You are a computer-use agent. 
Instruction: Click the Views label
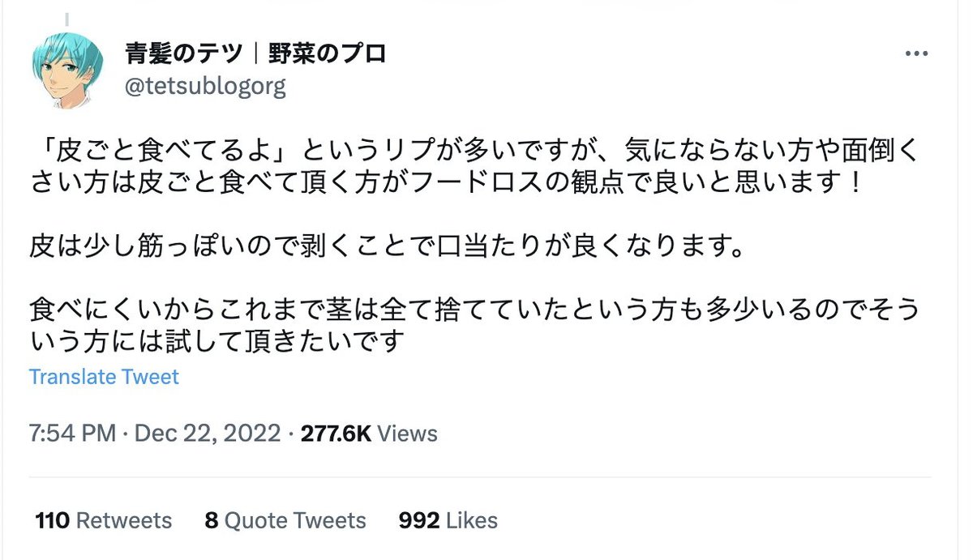(x=408, y=434)
